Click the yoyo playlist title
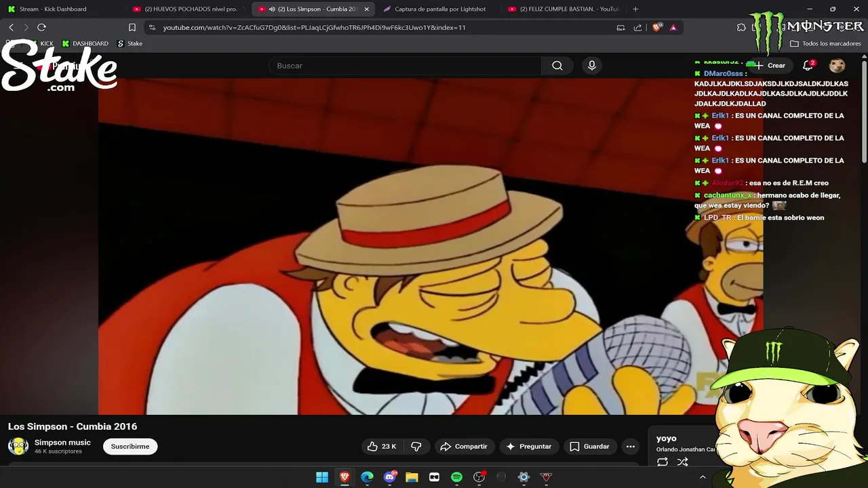Screen dimensions: 868x488 tap(667, 439)
